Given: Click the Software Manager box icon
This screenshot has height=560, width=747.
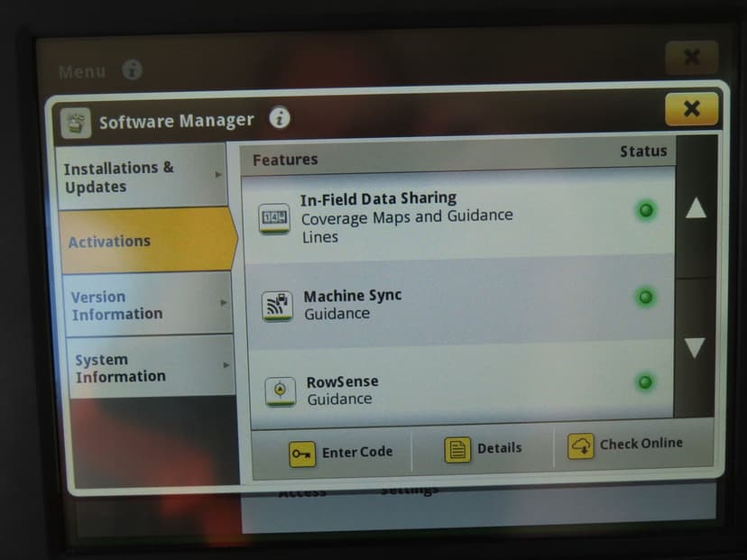Looking at the screenshot, I should tap(76, 123).
